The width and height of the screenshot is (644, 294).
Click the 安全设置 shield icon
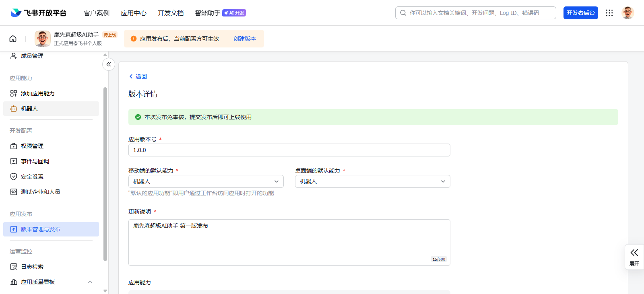pos(14,177)
